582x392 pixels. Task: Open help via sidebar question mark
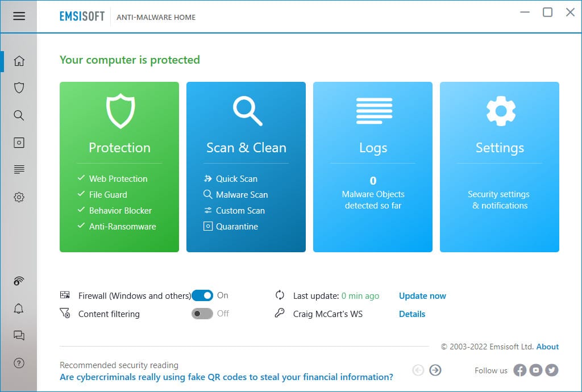click(19, 363)
